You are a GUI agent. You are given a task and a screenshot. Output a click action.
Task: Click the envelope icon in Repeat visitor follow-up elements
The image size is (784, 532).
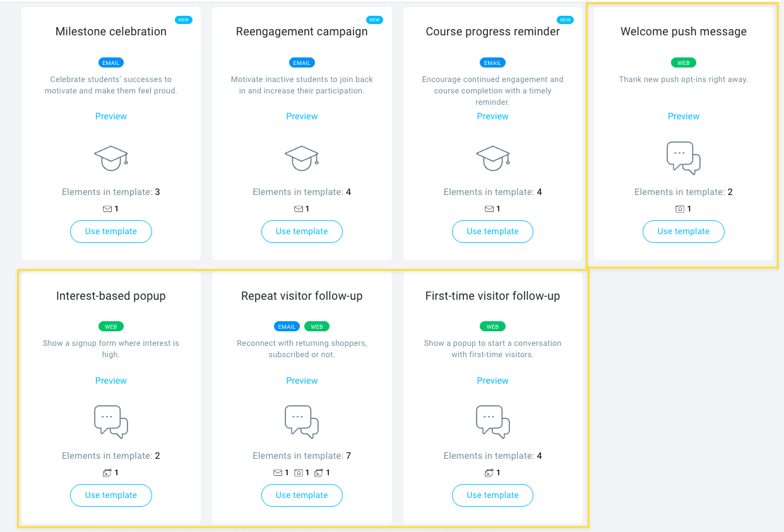pyautogui.click(x=278, y=472)
